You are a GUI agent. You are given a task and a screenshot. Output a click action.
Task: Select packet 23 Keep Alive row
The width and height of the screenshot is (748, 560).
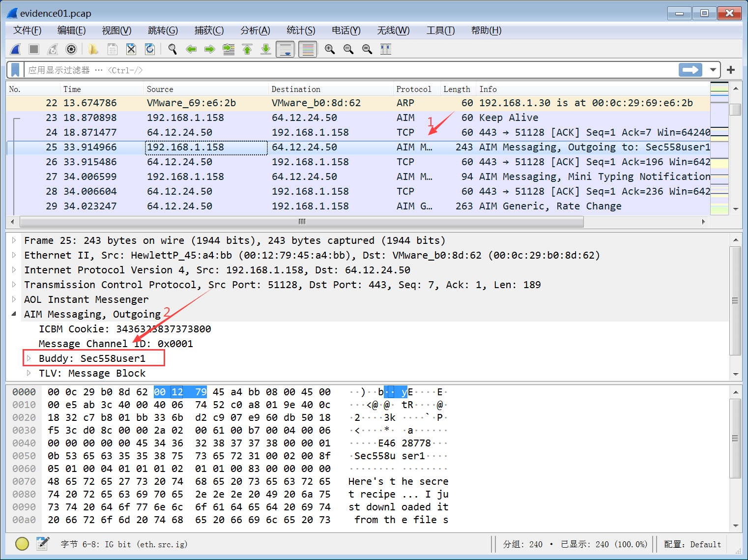(358, 118)
